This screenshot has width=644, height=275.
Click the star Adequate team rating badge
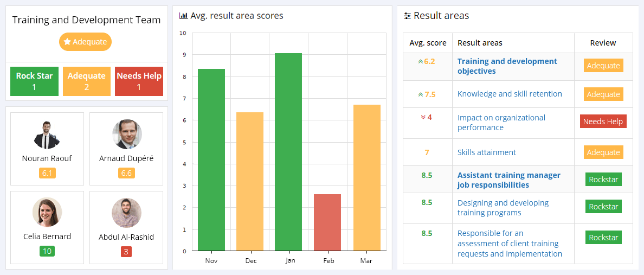pyautogui.click(x=85, y=42)
